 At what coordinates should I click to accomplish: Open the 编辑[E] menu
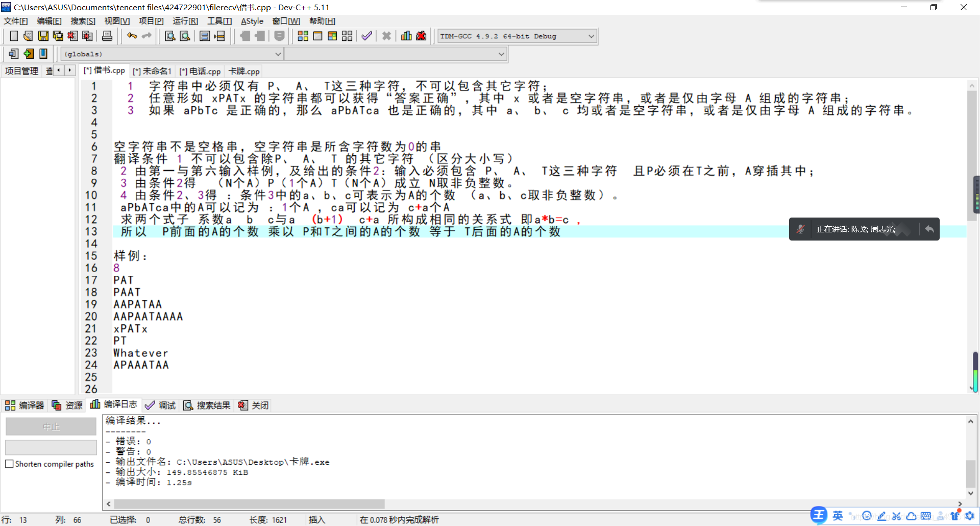tap(49, 21)
